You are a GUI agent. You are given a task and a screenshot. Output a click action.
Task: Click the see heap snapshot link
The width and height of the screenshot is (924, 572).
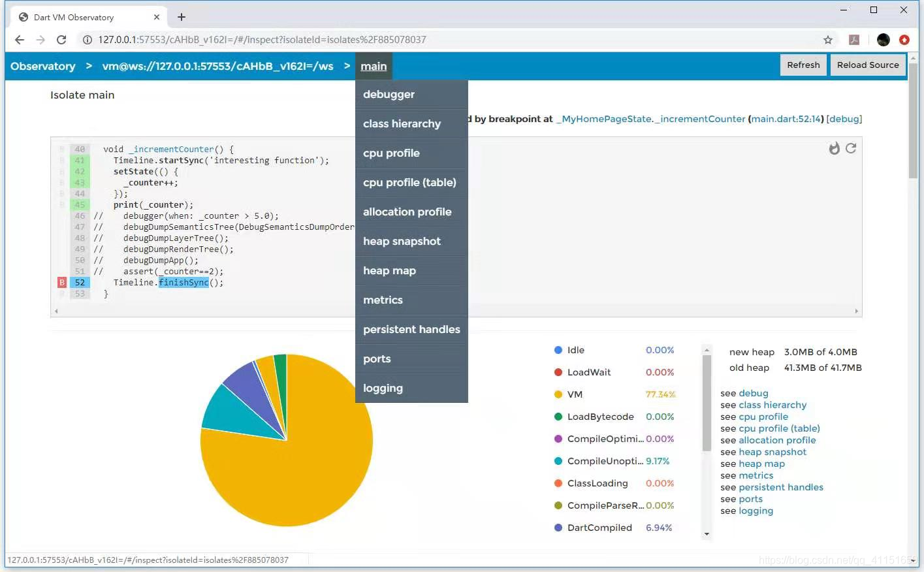(x=773, y=452)
